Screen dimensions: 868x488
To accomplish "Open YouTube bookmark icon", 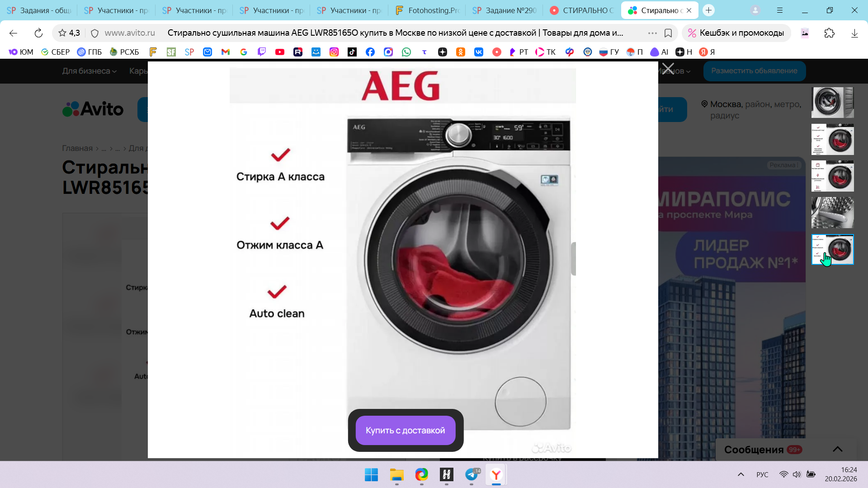I will click(280, 52).
